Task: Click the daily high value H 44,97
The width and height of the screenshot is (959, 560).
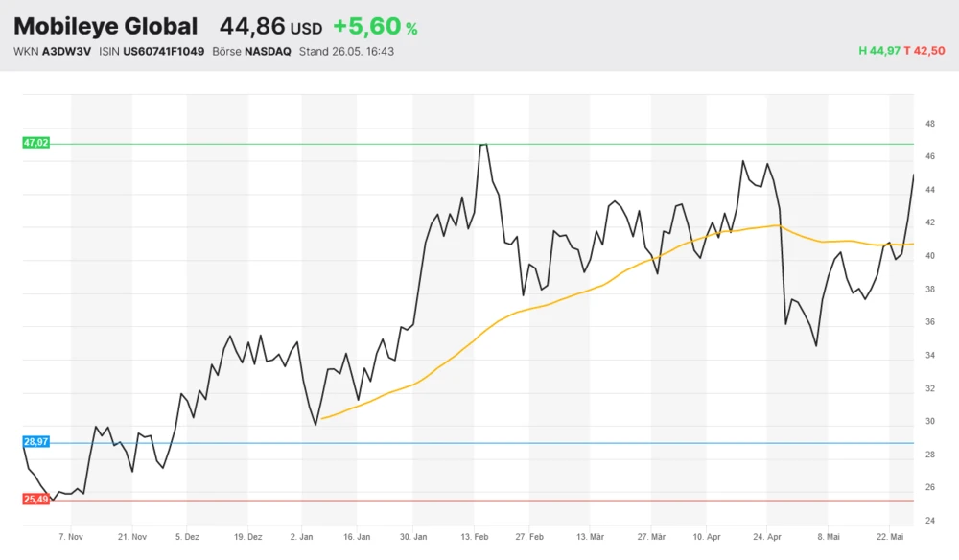Action: (x=879, y=51)
